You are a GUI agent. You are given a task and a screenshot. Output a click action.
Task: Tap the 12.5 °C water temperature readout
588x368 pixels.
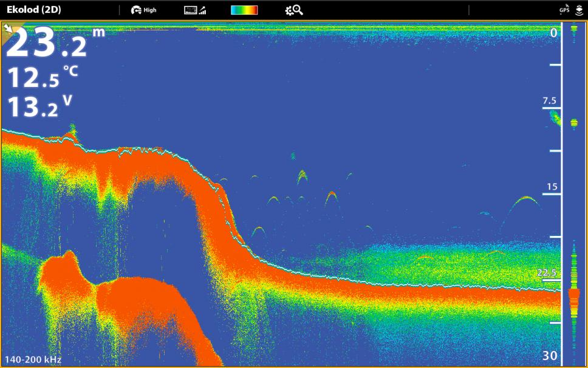click(x=43, y=77)
